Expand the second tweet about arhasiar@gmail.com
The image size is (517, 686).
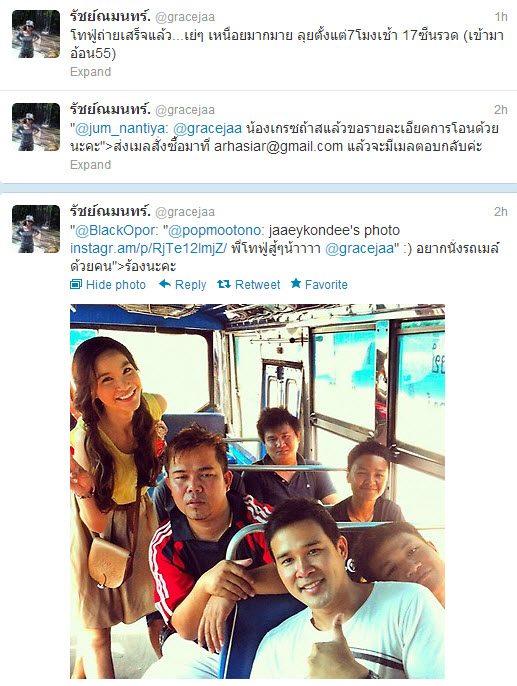91,165
